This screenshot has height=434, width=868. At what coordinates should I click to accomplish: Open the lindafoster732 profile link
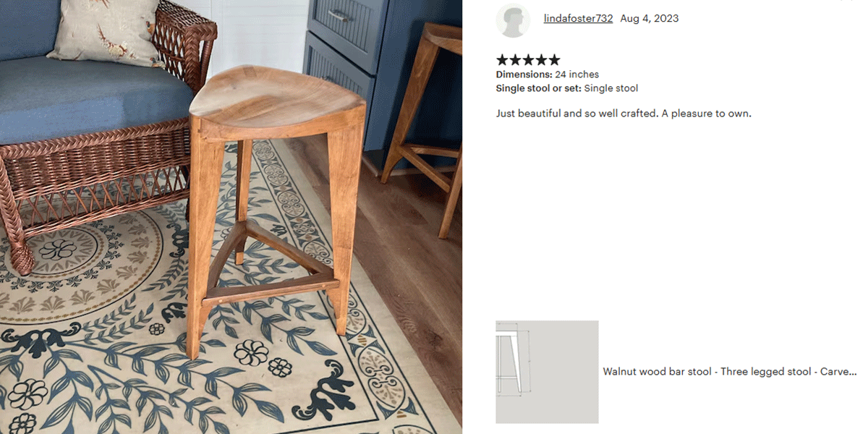point(578,19)
